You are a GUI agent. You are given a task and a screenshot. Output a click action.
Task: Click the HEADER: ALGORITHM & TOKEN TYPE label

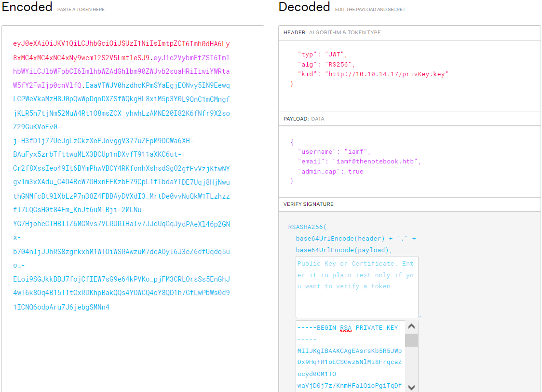coord(332,33)
